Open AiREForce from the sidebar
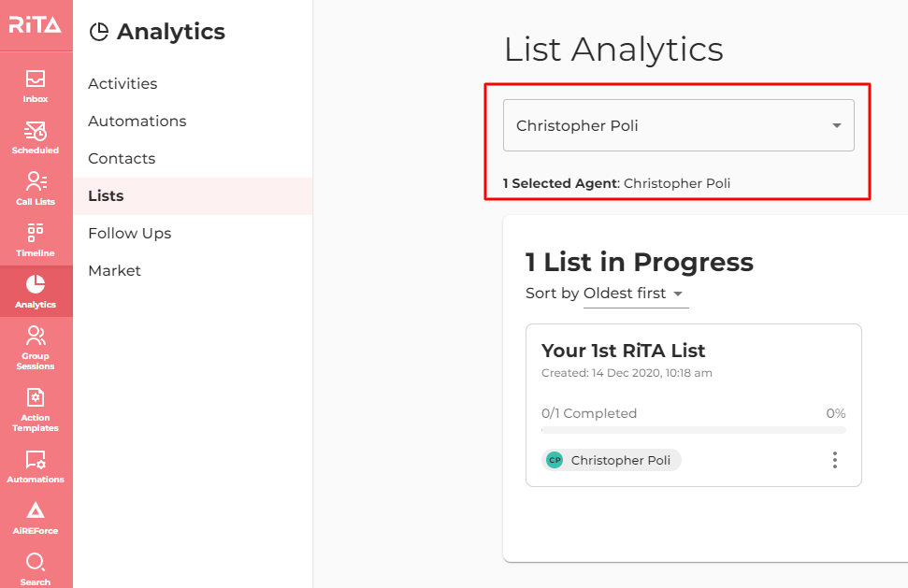The height and width of the screenshot is (588, 908). pos(36,517)
